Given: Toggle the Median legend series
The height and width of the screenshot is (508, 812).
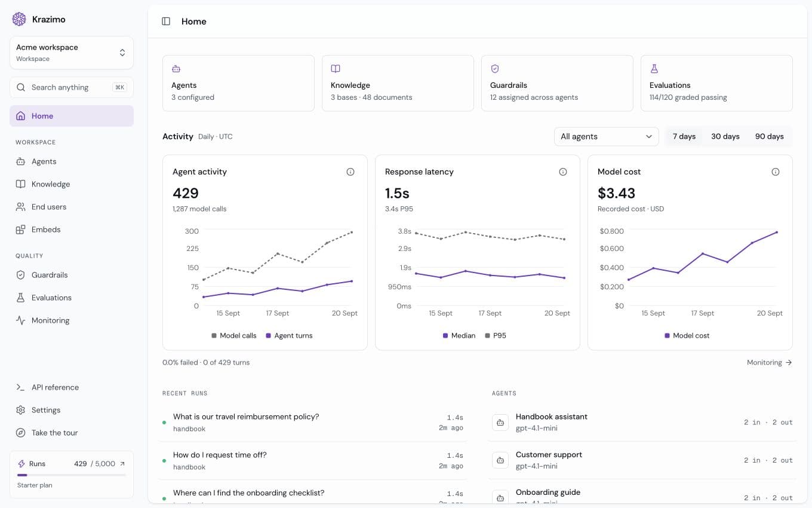Looking at the screenshot, I should [x=459, y=336].
